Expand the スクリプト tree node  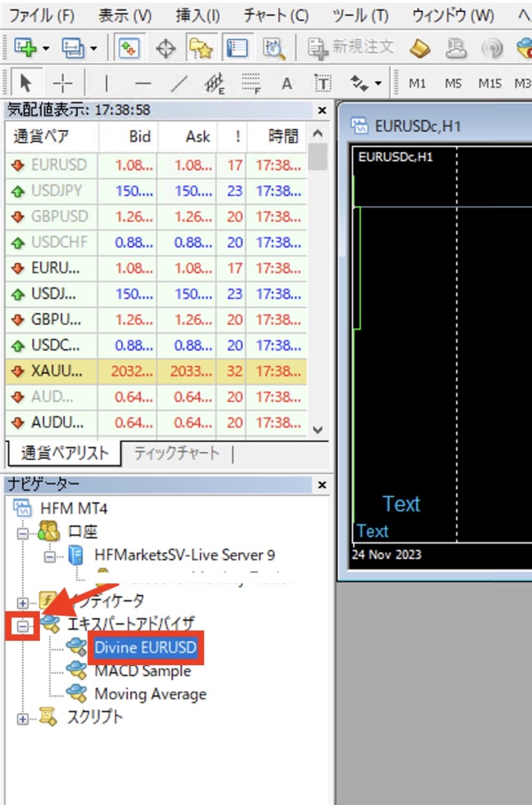click(x=23, y=719)
